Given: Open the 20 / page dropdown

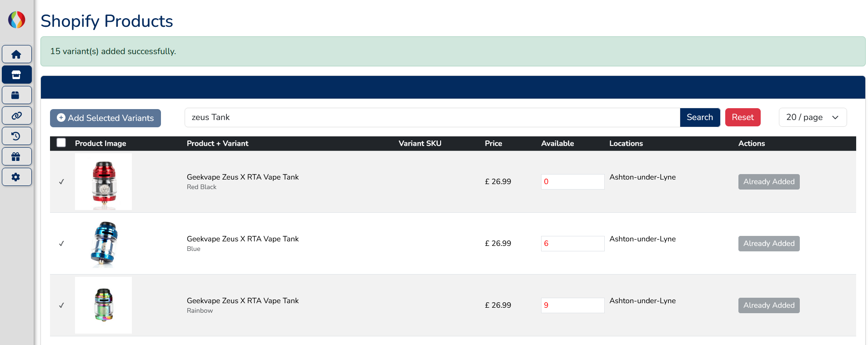Looking at the screenshot, I should tap(812, 117).
